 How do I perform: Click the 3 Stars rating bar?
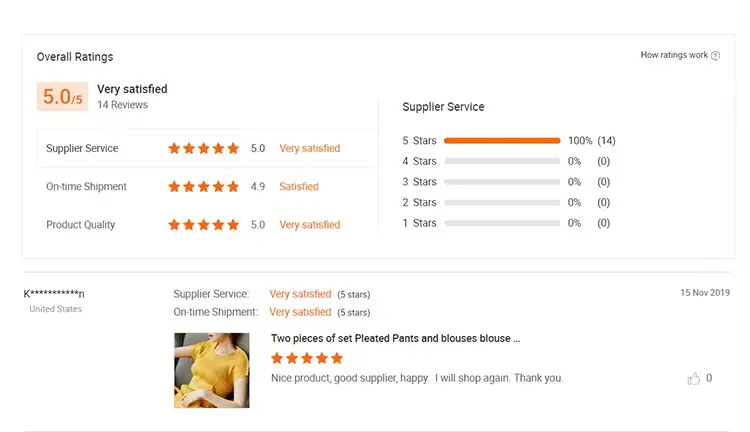[502, 182]
